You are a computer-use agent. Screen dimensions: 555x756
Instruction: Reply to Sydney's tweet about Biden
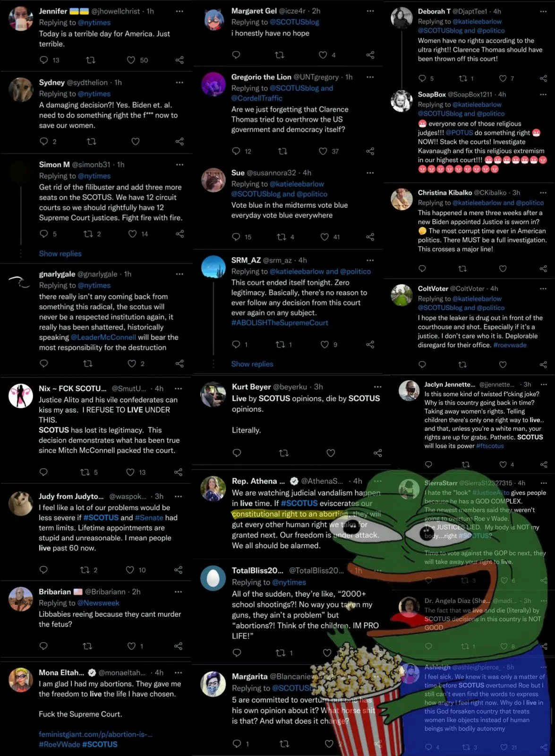pyautogui.click(x=44, y=141)
